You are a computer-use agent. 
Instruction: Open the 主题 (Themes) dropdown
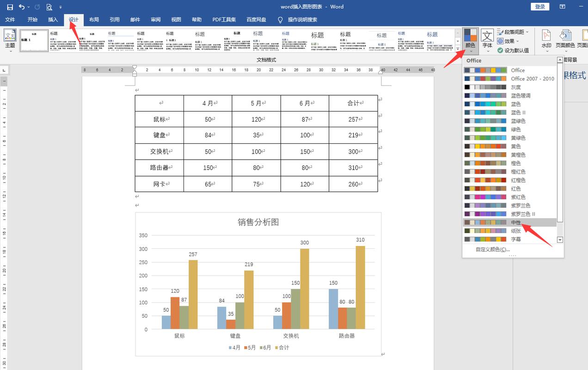(x=10, y=40)
